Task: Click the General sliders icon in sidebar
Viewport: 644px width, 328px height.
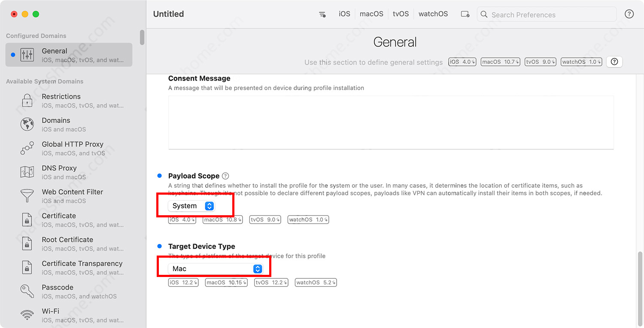Action: click(x=27, y=55)
